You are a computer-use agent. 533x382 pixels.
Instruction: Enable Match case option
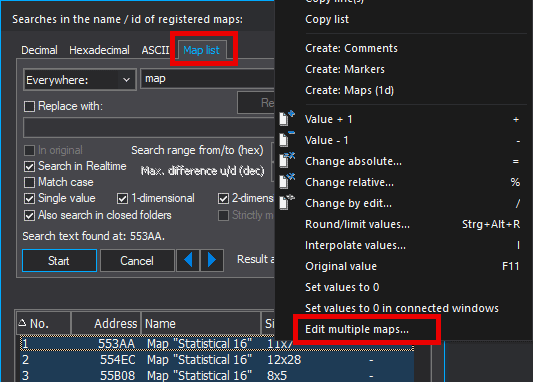pos(30,182)
